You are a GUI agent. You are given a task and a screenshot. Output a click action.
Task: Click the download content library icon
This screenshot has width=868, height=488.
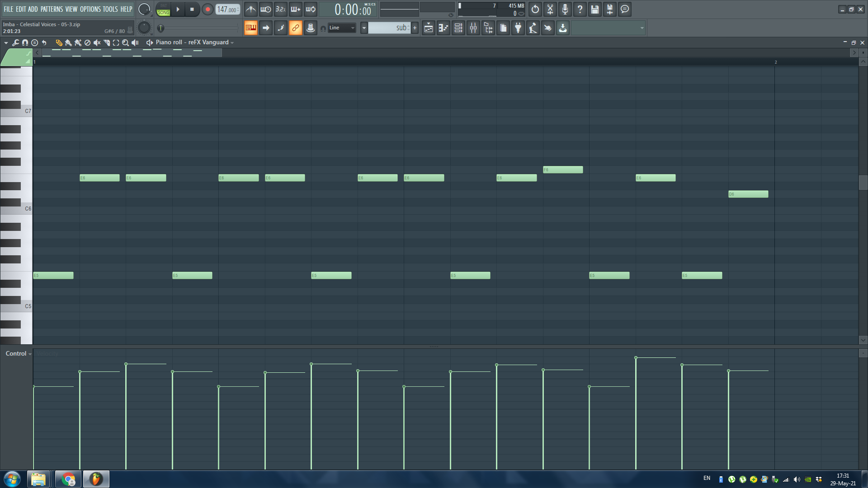tap(563, 28)
